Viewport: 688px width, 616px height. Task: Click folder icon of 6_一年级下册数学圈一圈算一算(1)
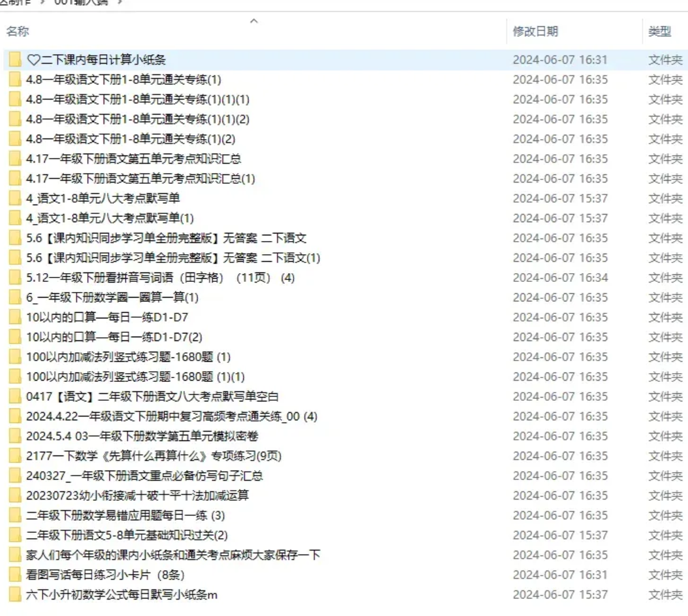[x=15, y=297]
